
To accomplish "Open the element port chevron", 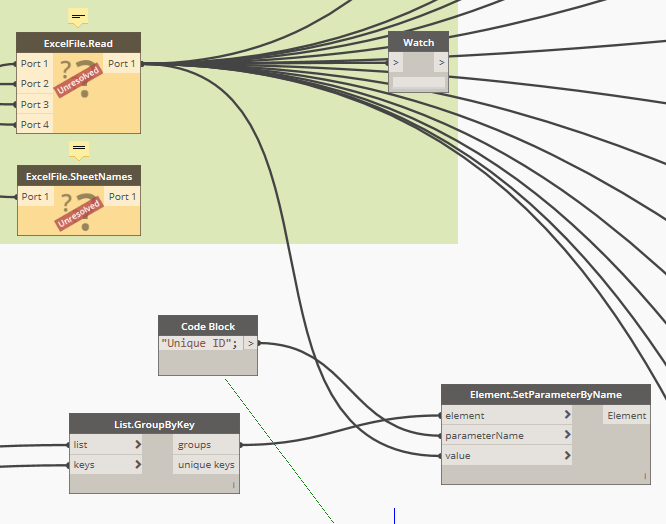I will tap(567, 414).
